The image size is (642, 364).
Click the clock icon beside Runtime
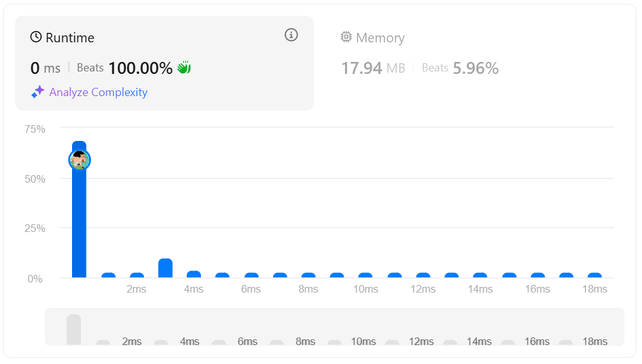coord(36,37)
